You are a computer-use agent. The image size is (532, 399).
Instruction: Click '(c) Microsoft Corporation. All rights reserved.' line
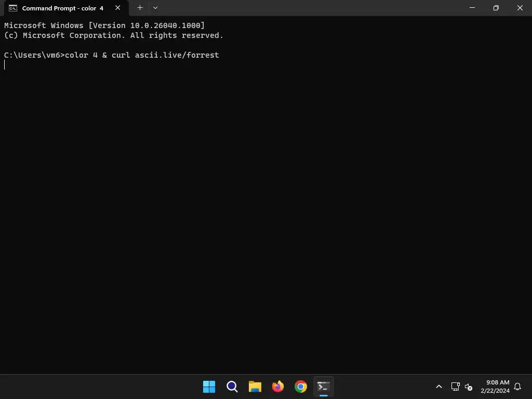114,35
